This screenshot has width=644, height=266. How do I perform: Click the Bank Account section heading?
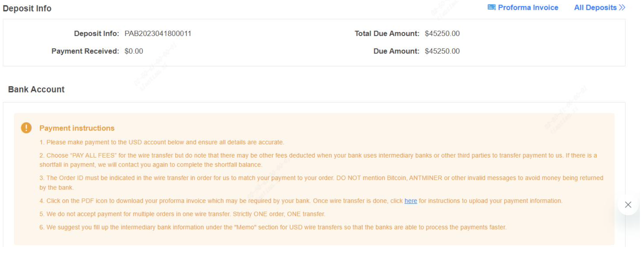coord(36,89)
